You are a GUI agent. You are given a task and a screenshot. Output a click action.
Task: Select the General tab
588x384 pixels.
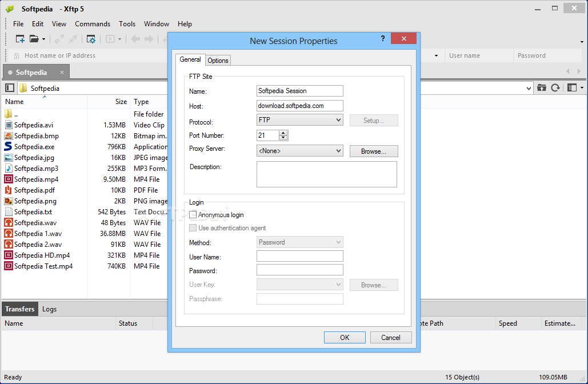[190, 59]
